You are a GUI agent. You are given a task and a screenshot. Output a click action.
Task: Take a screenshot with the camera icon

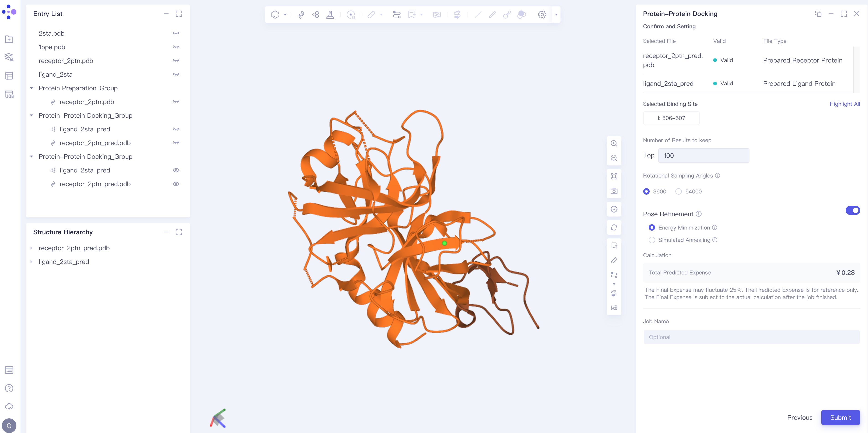[614, 191]
